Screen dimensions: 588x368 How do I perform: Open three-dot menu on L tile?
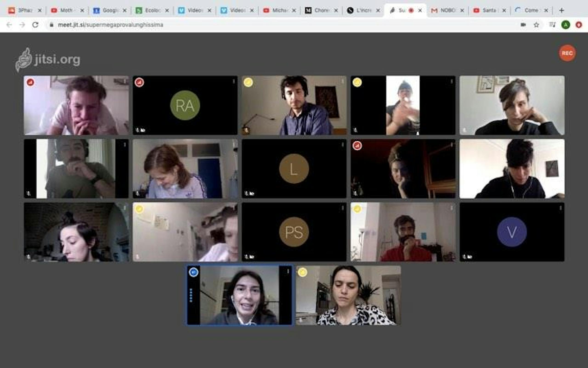(x=342, y=145)
